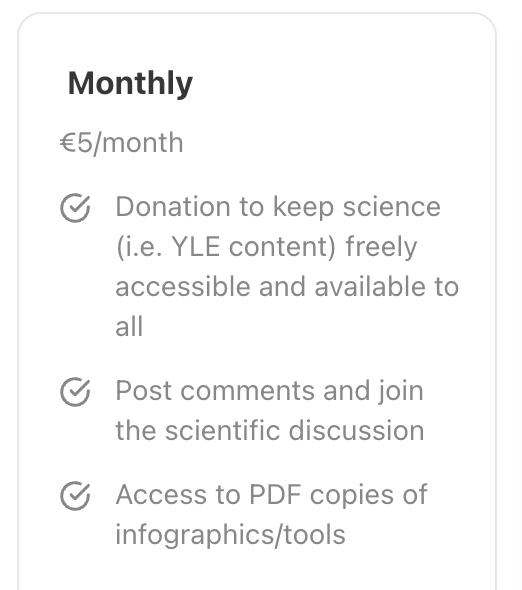Click the 'Post comments and join' text
Image resolution: width=522 pixels, height=590 pixels.
pyautogui.click(x=269, y=391)
